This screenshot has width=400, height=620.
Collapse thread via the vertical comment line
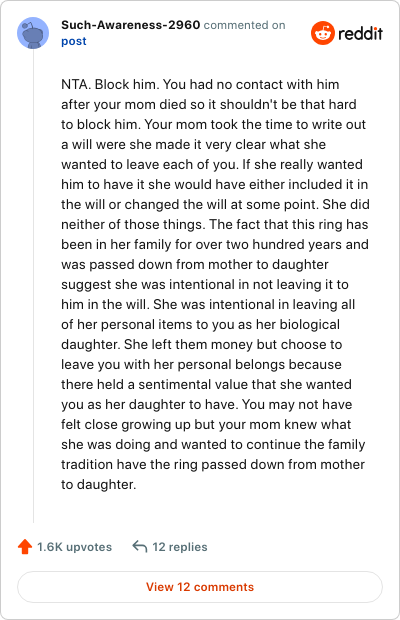(33, 285)
